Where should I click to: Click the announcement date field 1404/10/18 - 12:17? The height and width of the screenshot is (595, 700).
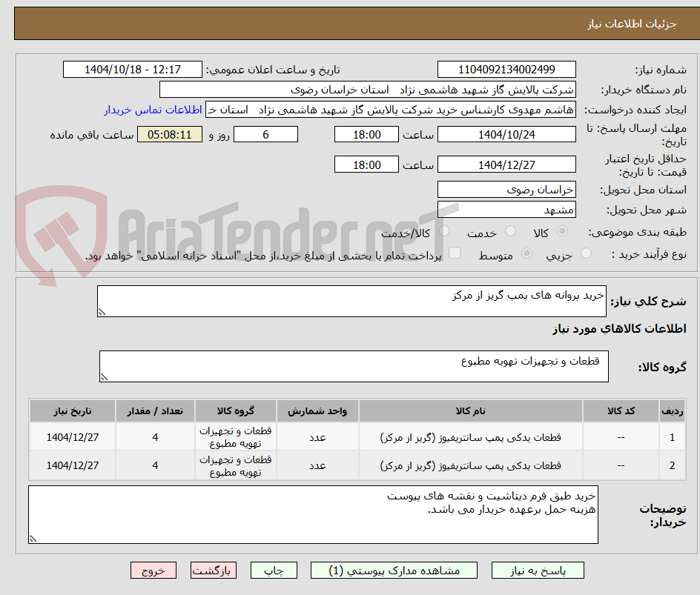(x=133, y=70)
